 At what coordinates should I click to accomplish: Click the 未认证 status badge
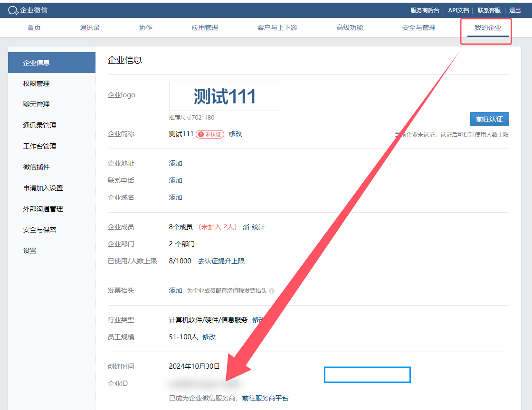210,134
